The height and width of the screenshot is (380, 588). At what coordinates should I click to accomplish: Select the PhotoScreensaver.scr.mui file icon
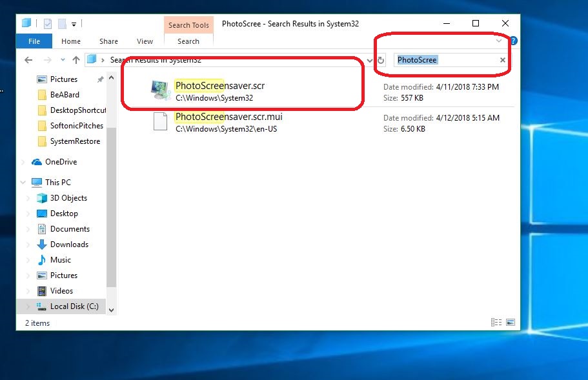tap(160, 122)
